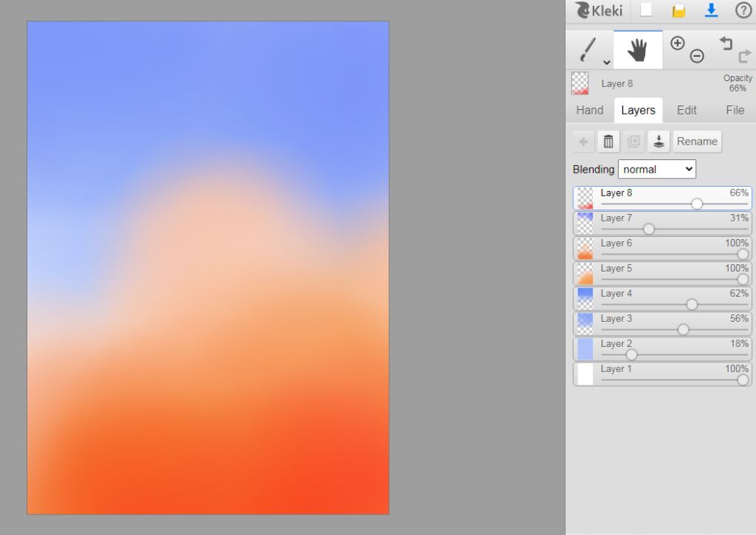Click the Layer 1 white thumbnail
The height and width of the screenshot is (535, 756).
[x=585, y=374]
